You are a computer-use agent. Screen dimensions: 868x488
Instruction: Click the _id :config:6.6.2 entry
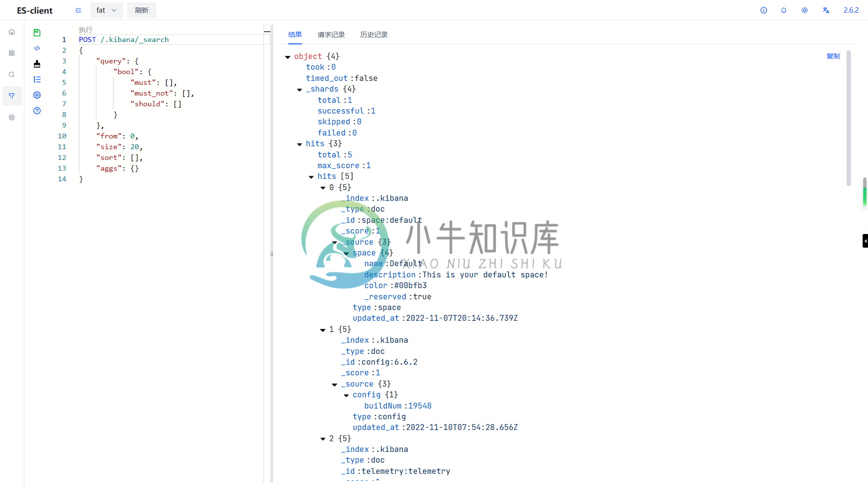379,362
